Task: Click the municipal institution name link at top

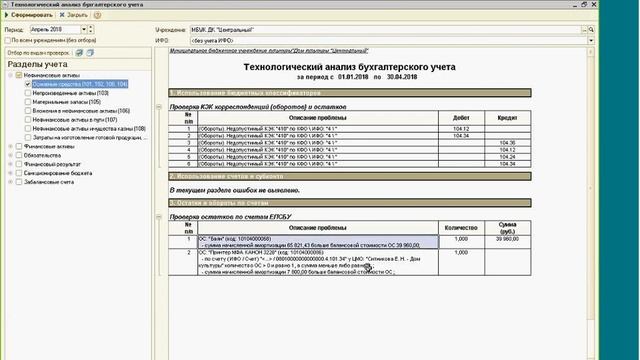Action: point(269,51)
